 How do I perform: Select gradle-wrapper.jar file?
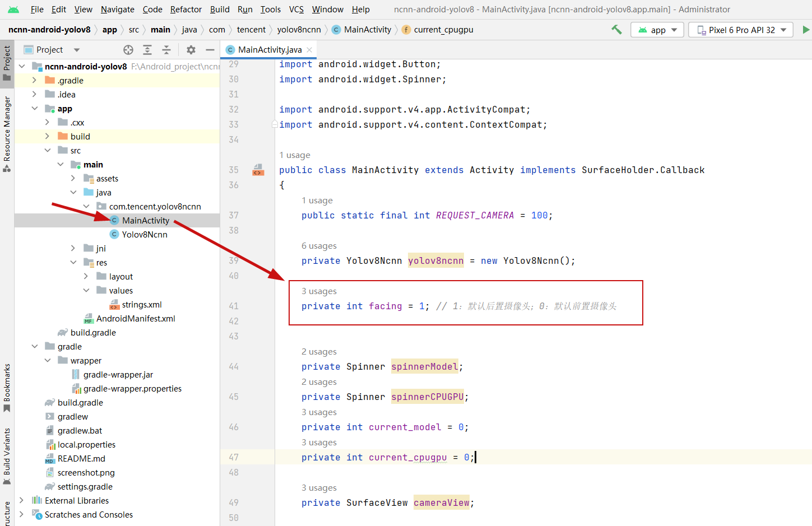(x=118, y=374)
